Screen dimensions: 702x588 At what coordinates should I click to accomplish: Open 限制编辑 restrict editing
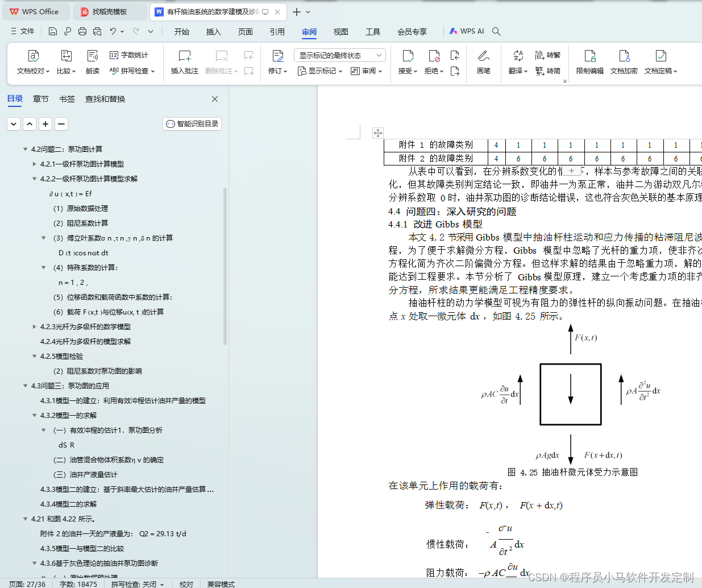590,63
